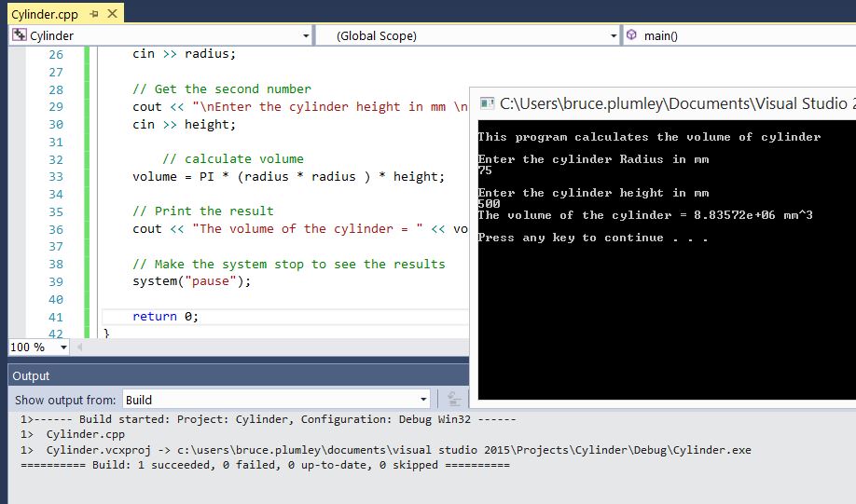Open the 100 % zoom dropdown
856x504 pixels.
(63, 347)
